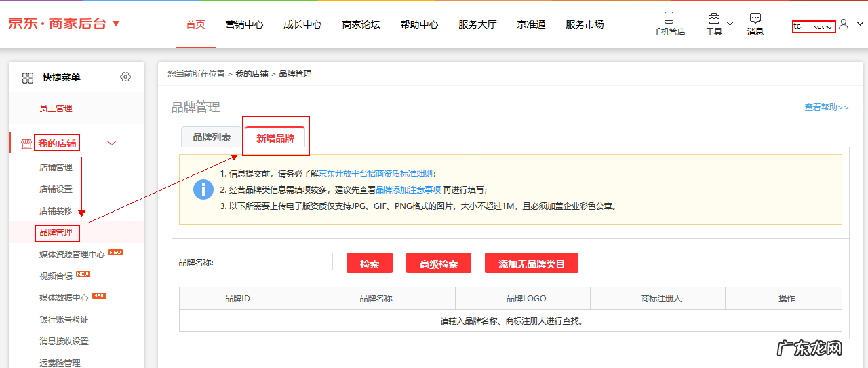Viewport: 868px width, 368px height.
Task: Open 运费险管理 in sidebar
Action: tap(60, 363)
